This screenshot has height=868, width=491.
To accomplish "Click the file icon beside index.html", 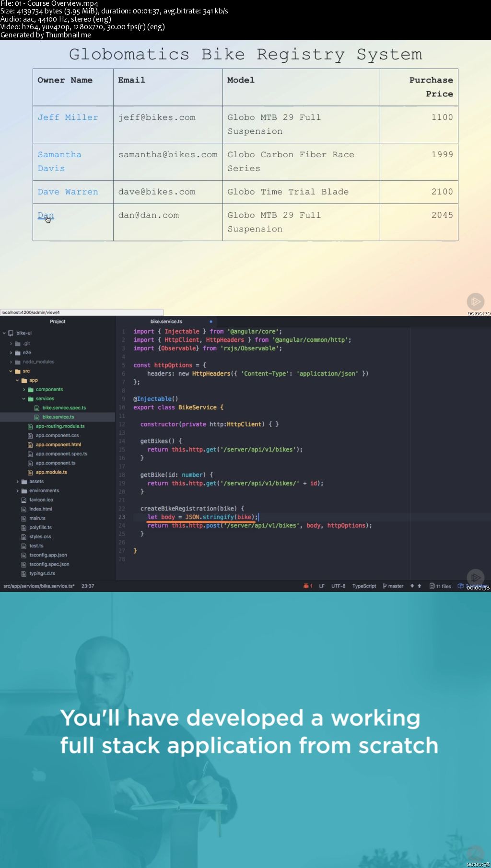I will 24,509.
